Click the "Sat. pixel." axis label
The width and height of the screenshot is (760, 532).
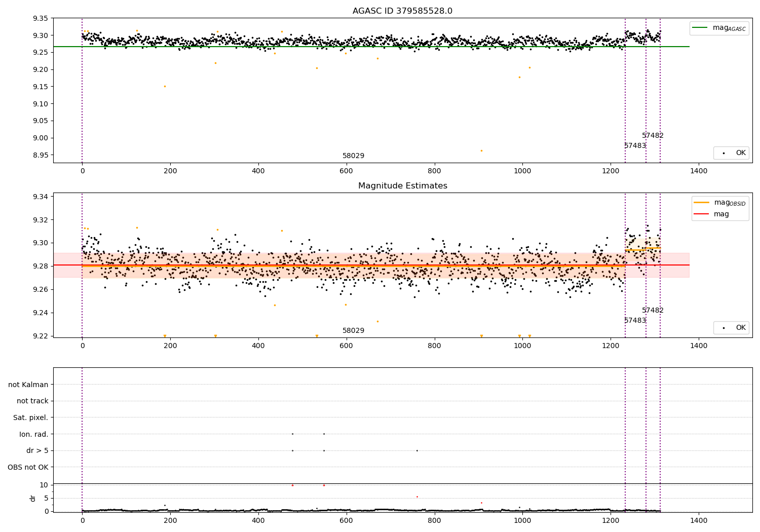(x=31, y=417)
